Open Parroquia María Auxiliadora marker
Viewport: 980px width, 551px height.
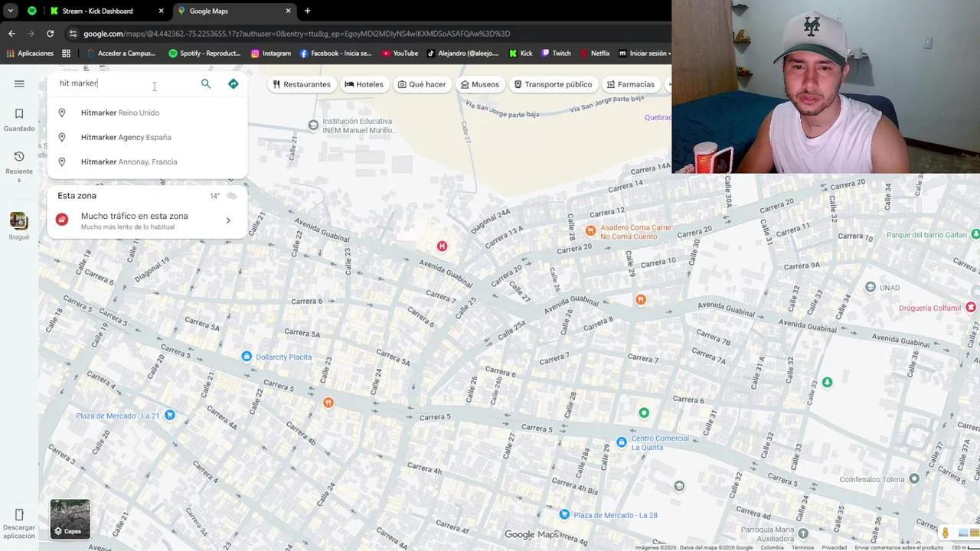802,533
